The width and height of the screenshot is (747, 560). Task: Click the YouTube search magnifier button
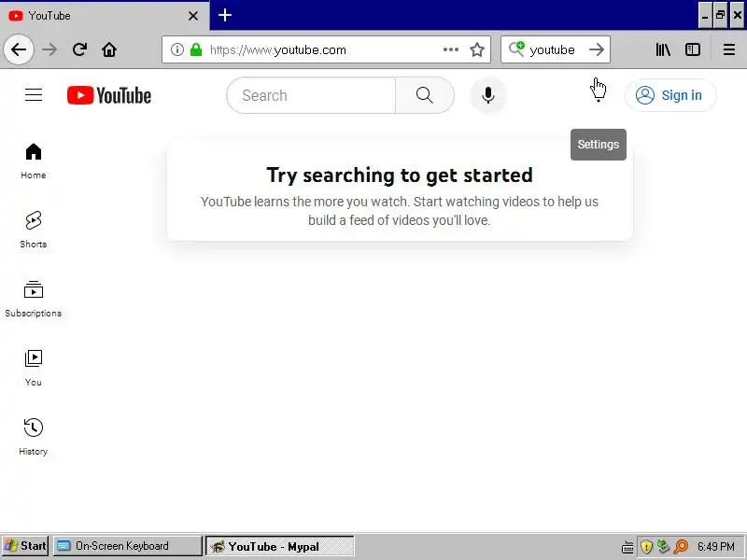point(425,95)
